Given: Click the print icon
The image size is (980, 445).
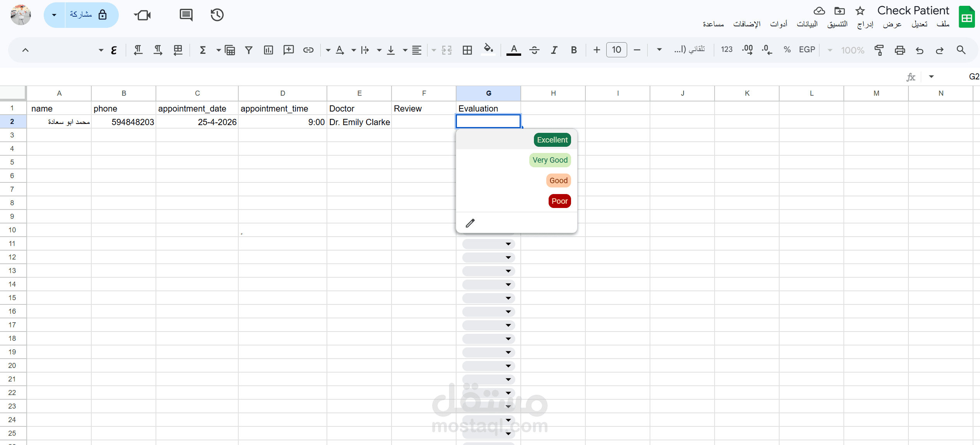Looking at the screenshot, I should coord(900,50).
